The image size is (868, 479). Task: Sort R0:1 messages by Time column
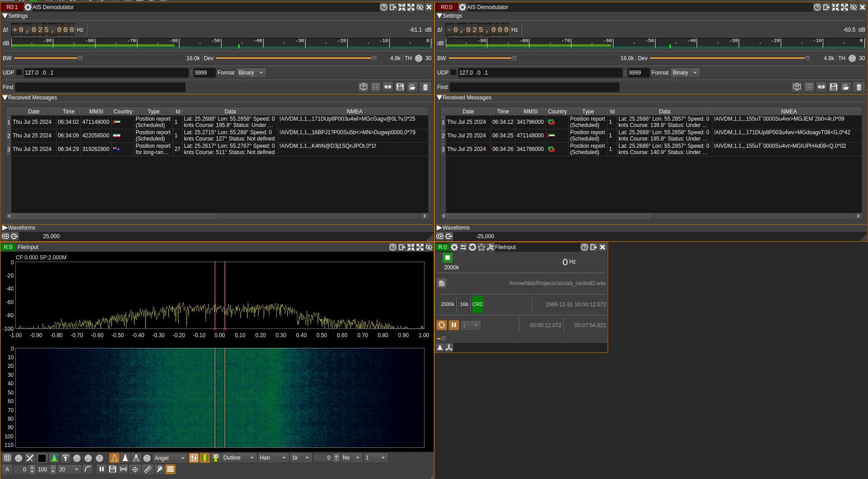[x=69, y=112]
